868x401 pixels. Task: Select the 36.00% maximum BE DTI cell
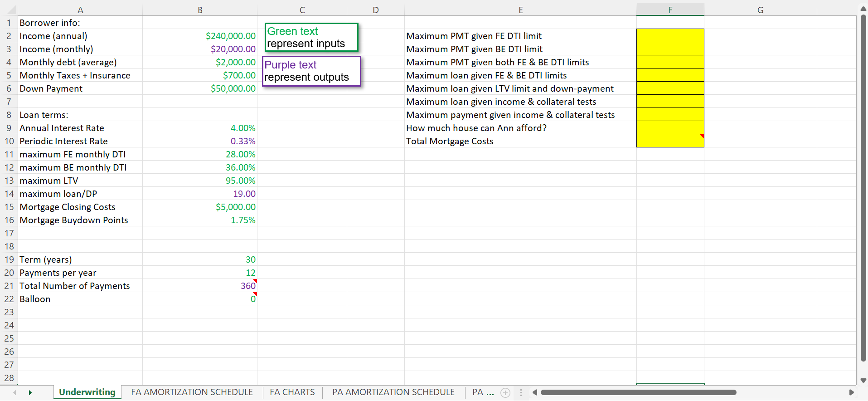click(200, 167)
